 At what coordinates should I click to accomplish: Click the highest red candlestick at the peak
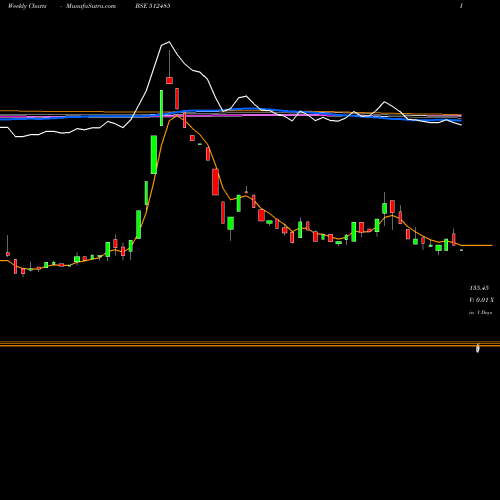pyautogui.click(x=169, y=80)
